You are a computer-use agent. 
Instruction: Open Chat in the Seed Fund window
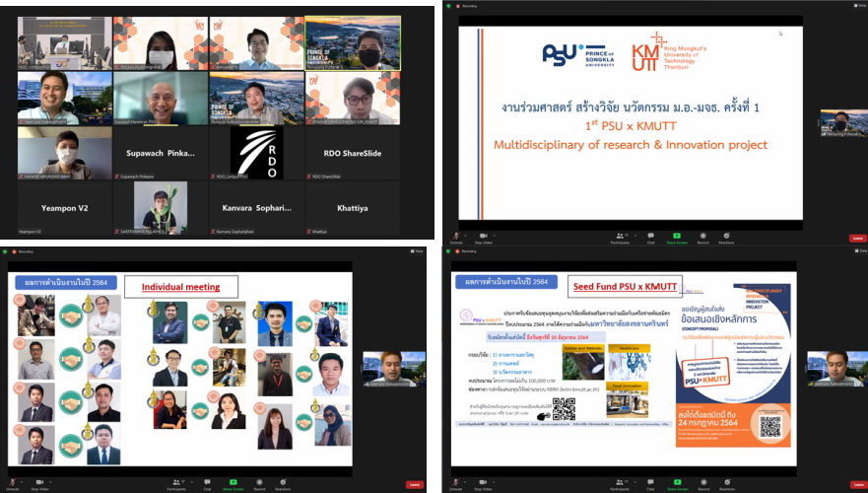pyautogui.click(x=650, y=484)
